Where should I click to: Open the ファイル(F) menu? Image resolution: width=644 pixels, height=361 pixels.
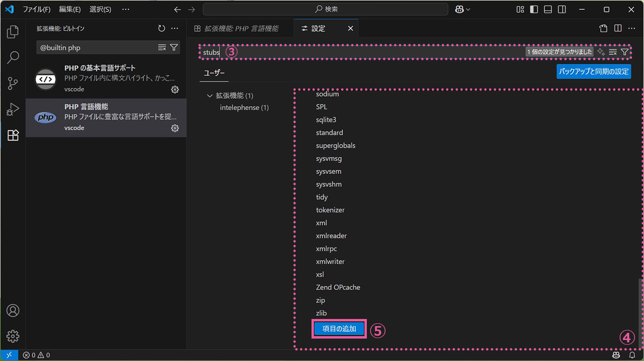[x=37, y=10]
